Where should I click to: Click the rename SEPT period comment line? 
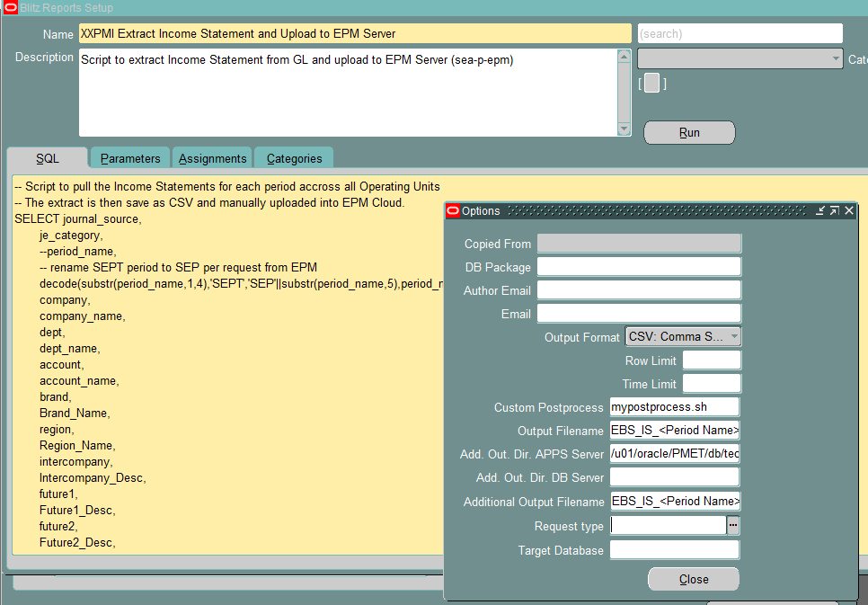pos(178,268)
